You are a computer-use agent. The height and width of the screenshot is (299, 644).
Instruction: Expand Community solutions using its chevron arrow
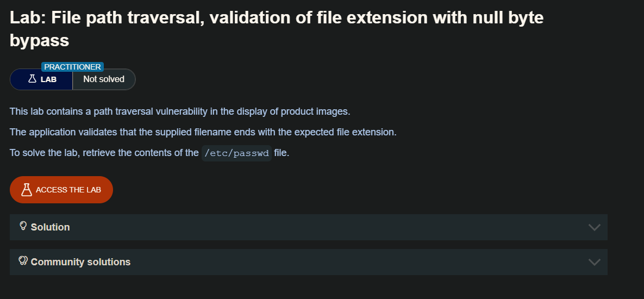[594, 262]
